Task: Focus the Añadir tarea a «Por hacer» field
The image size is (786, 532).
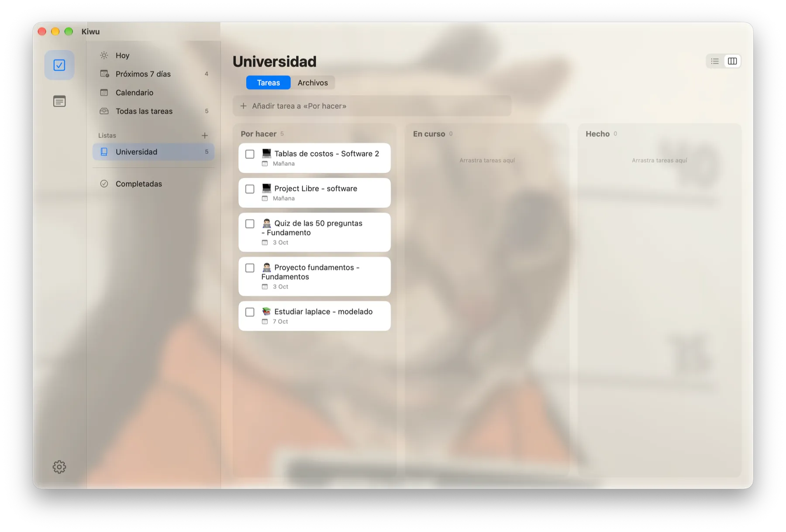Action: click(x=372, y=106)
